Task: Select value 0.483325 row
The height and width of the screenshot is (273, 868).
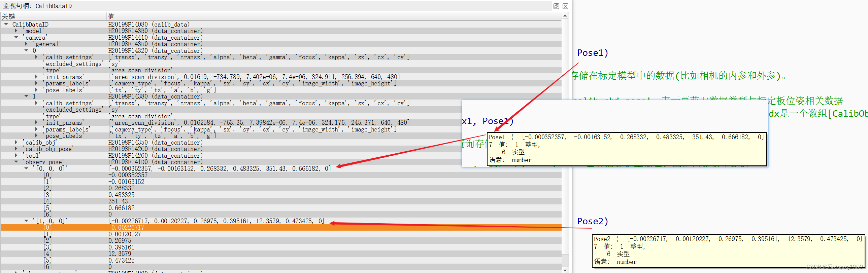Action: 121,195
